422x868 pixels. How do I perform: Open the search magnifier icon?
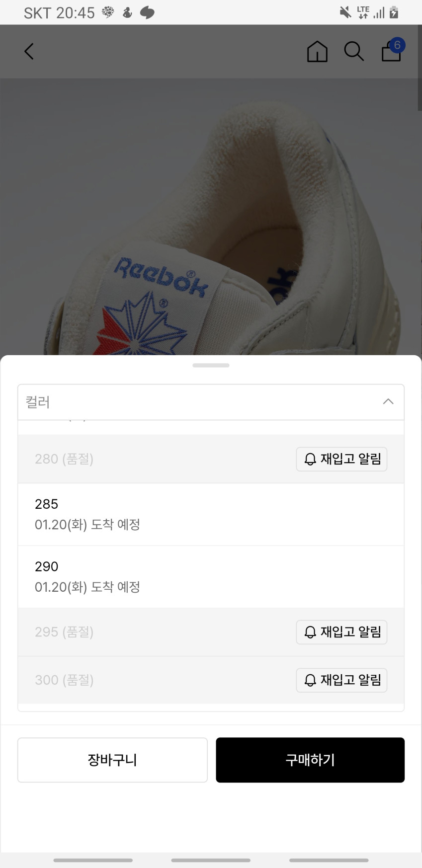coord(354,51)
